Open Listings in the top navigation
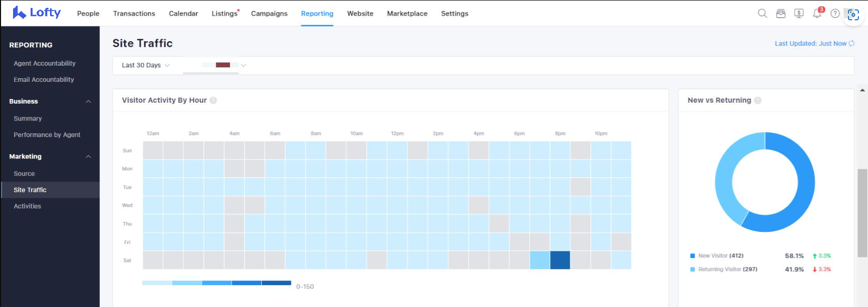Viewport: 868px width, 307px height. pos(225,14)
